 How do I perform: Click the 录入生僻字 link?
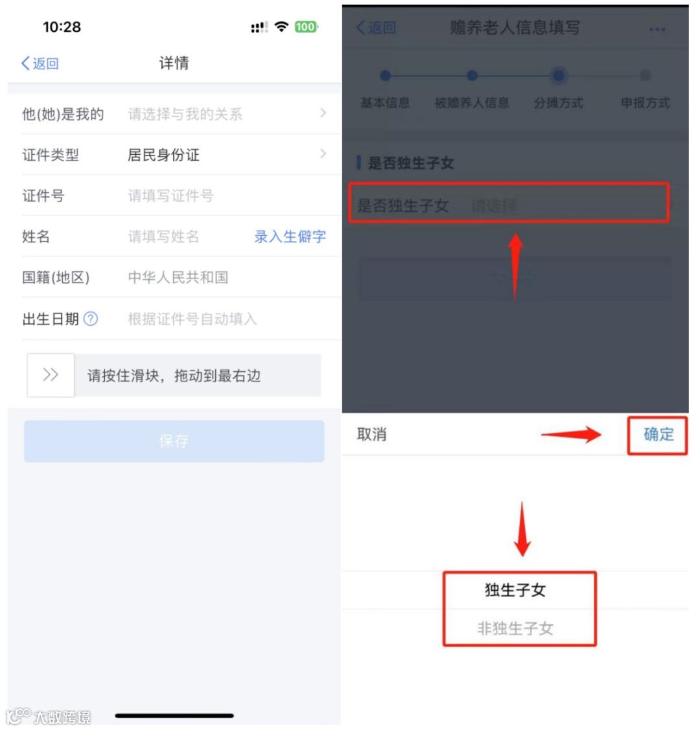pos(290,236)
